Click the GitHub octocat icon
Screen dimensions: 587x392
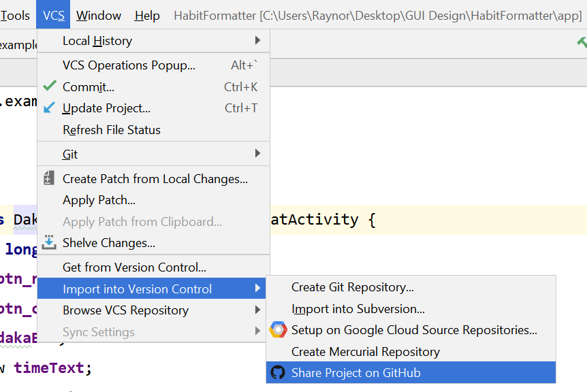tap(278, 372)
